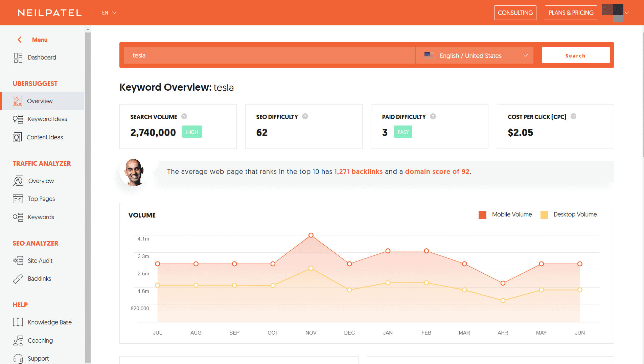Click the Dashboard grid icon

click(18, 58)
